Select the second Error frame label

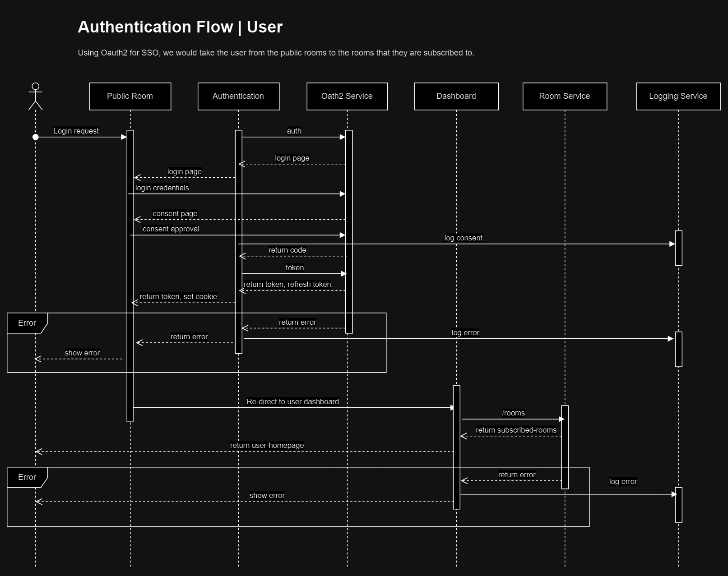pyautogui.click(x=26, y=477)
